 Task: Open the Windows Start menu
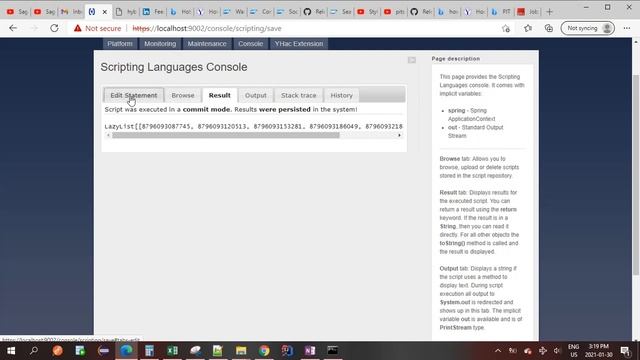point(11,350)
